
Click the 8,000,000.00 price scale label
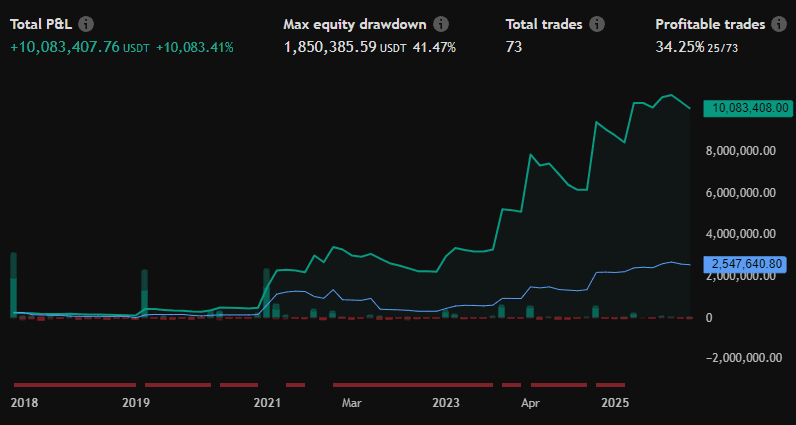tap(741, 151)
